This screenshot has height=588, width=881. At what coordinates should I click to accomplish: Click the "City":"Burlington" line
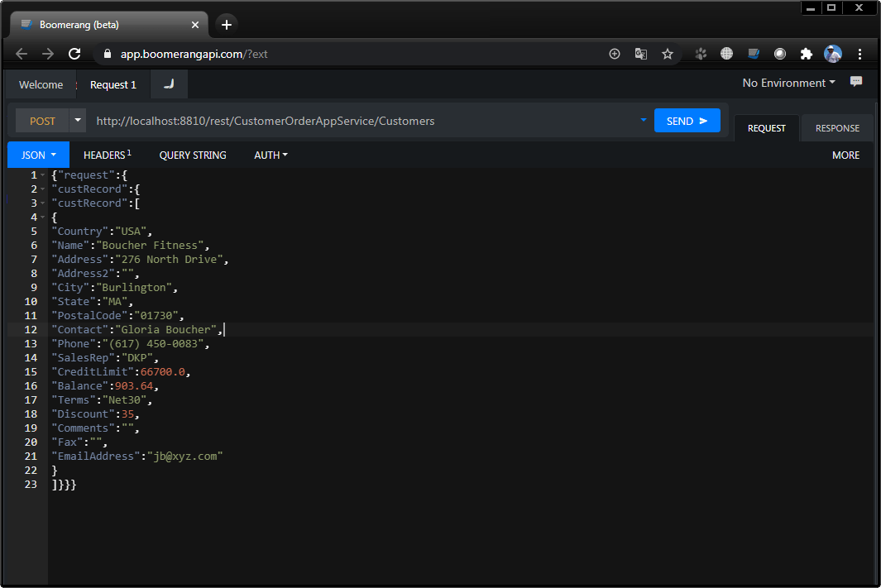click(x=115, y=288)
